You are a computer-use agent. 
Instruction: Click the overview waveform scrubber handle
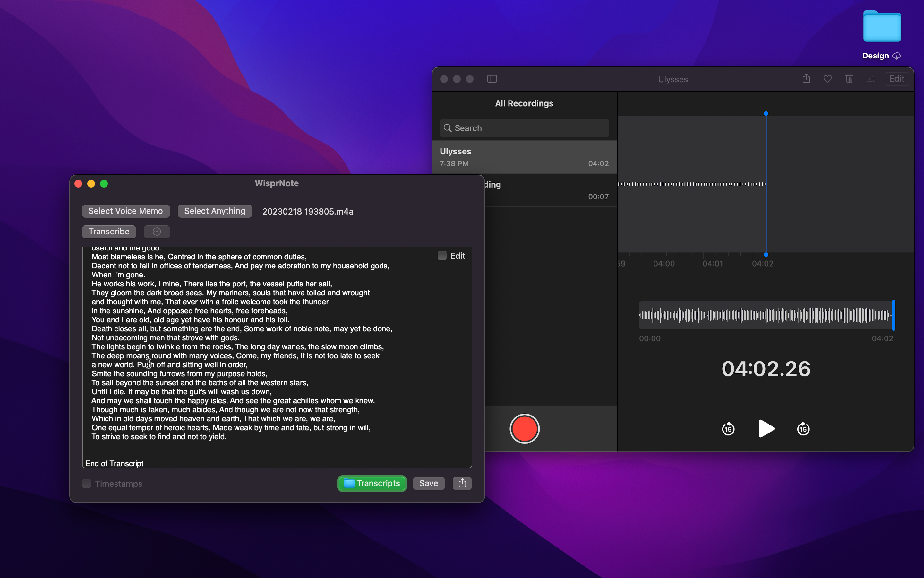click(894, 315)
